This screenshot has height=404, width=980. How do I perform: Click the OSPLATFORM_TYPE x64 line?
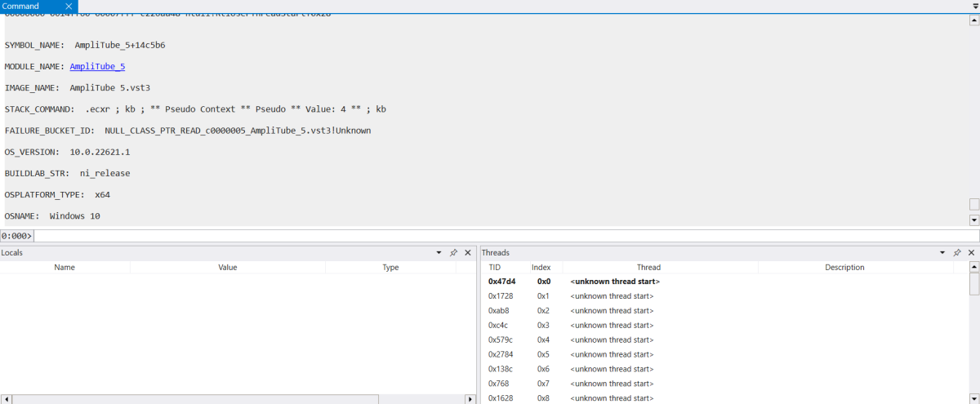pyautogui.click(x=57, y=195)
